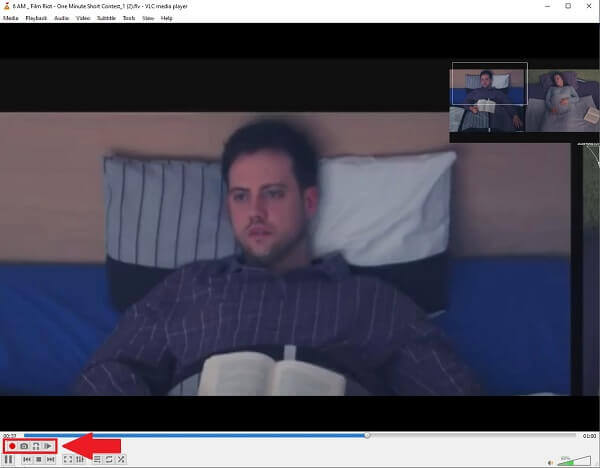Click the total duration 01:00 label
The width and height of the screenshot is (600, 468).
coord(589,436)
